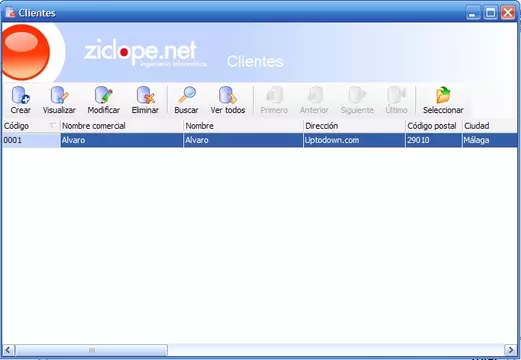Minimize the Clientes window

(x=473, y=13)
